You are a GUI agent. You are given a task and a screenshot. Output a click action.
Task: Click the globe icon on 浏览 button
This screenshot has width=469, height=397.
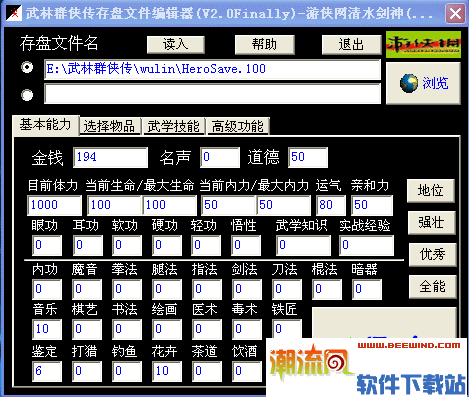409,83
